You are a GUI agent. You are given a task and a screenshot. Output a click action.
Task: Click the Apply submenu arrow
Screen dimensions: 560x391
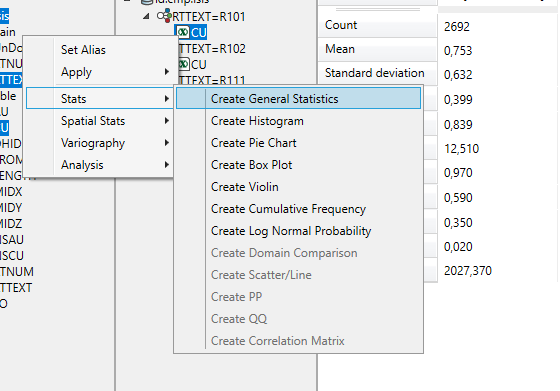tap(166, 72)
